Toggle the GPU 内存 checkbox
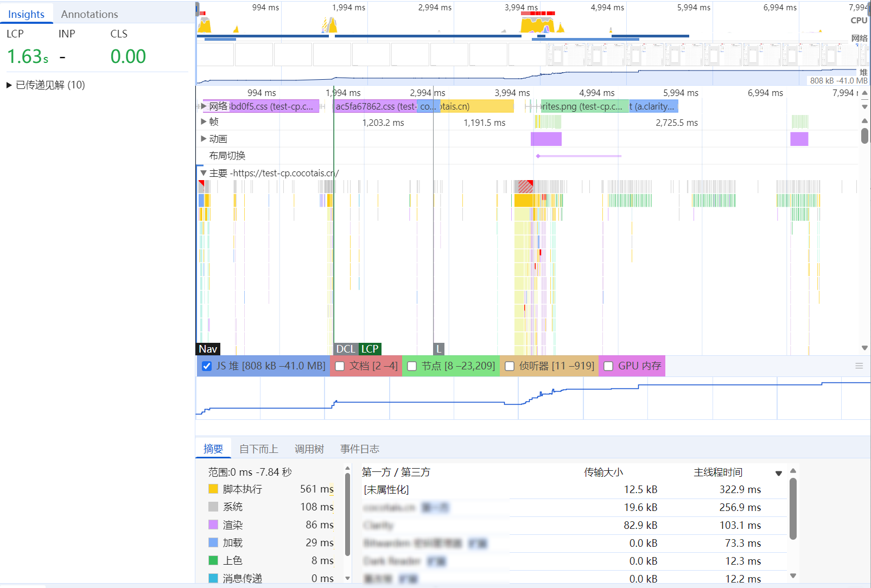This screenshot has height=588, width=871. (x=608, y=366)
